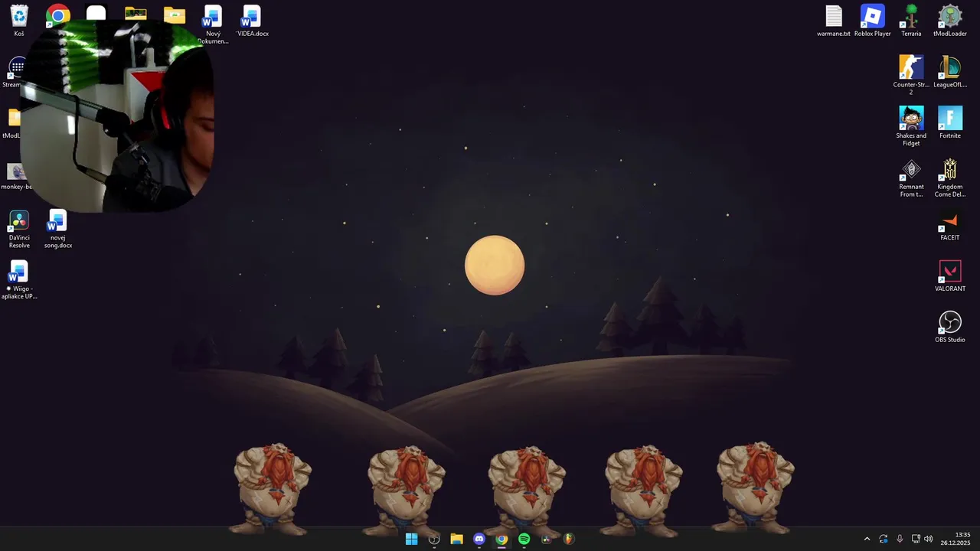The width and height of the screenshot is (980, 551).
Task: Click the sync status tray icon
Action: [x=884, y=539]
